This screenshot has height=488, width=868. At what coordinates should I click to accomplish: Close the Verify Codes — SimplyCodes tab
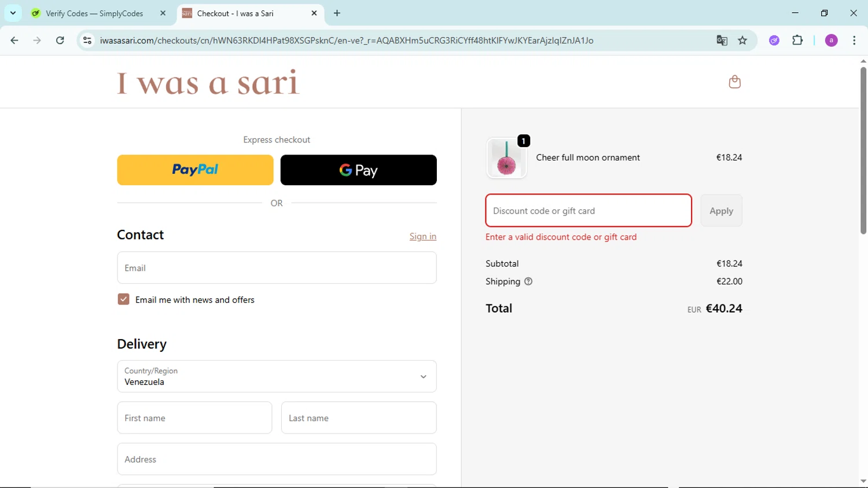click(x=163, y=13)
